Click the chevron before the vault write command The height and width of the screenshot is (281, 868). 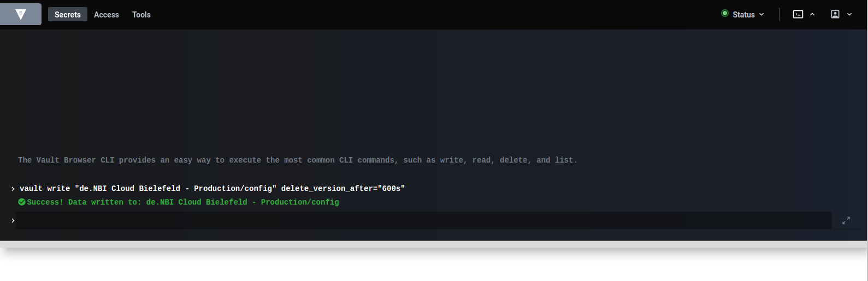click(x=13, y=189)
